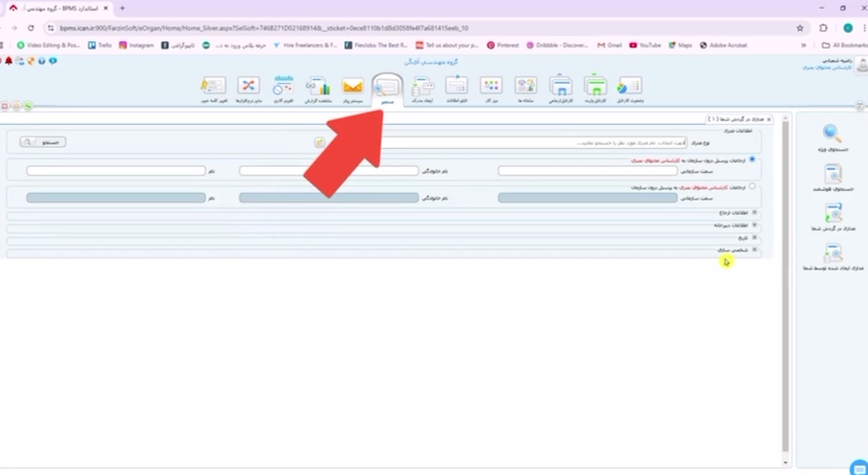
Task: Open the calendar/work schedule toolbar icon
Action: click(283, 87)
